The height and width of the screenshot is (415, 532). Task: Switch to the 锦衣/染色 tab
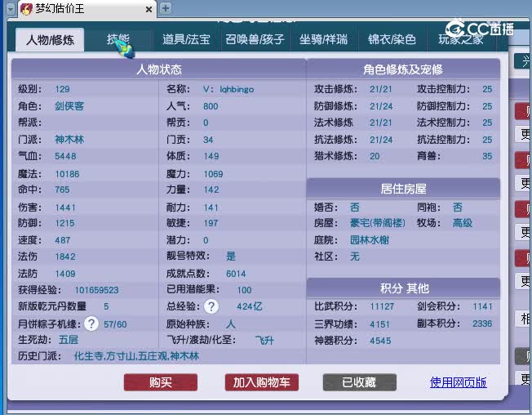click(x=392, y=40)
